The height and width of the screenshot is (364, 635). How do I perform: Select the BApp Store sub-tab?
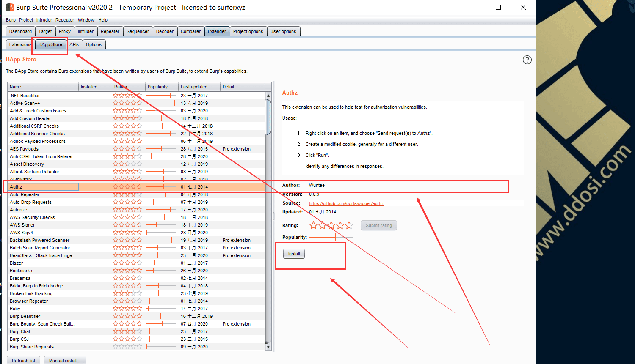[x=50, y=44]
